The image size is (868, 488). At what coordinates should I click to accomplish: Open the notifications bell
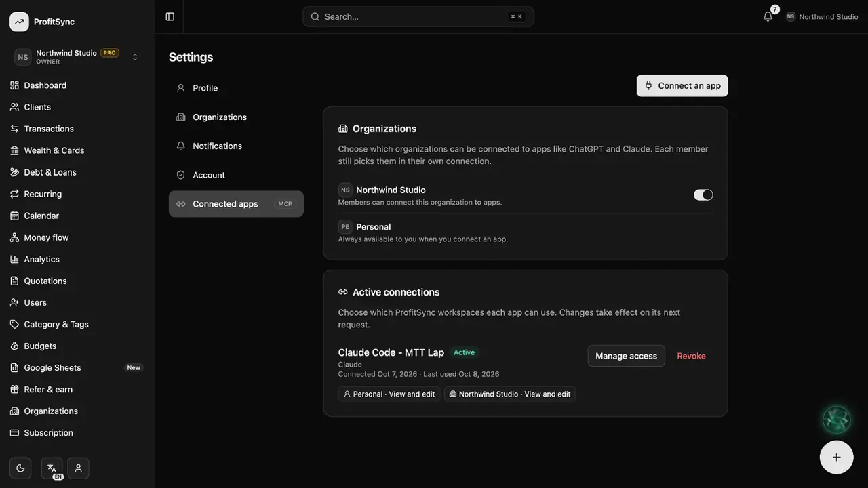point(768,16)
